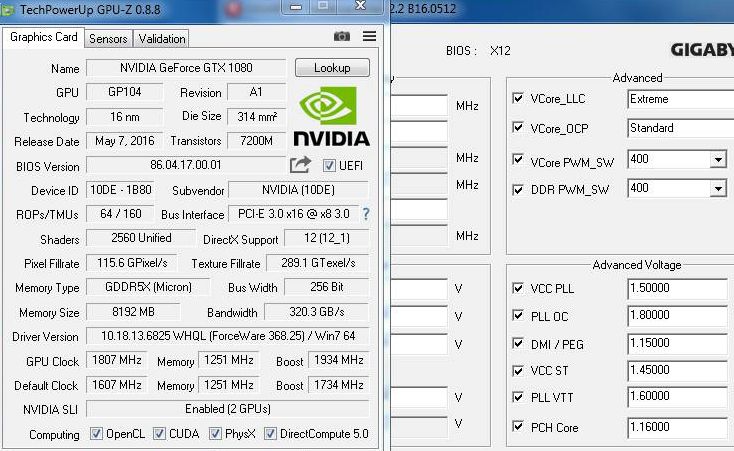The width and height of the screenshot is (734, 451).
Task: Click the Bus Interface question mark
Action: (x=366, y=214)
